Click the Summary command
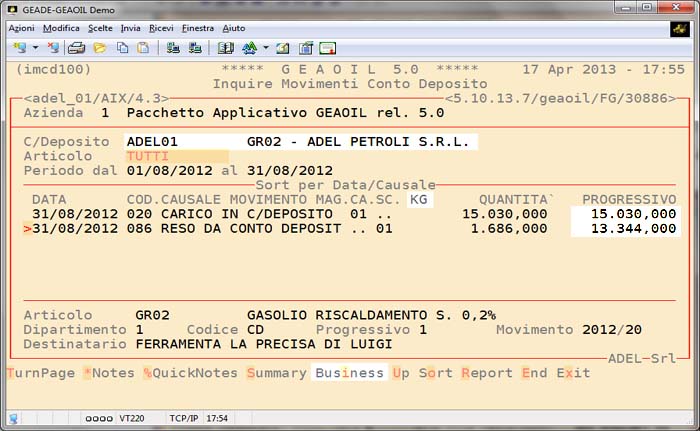Screen dimensions: 700x431 coord(275,373)
